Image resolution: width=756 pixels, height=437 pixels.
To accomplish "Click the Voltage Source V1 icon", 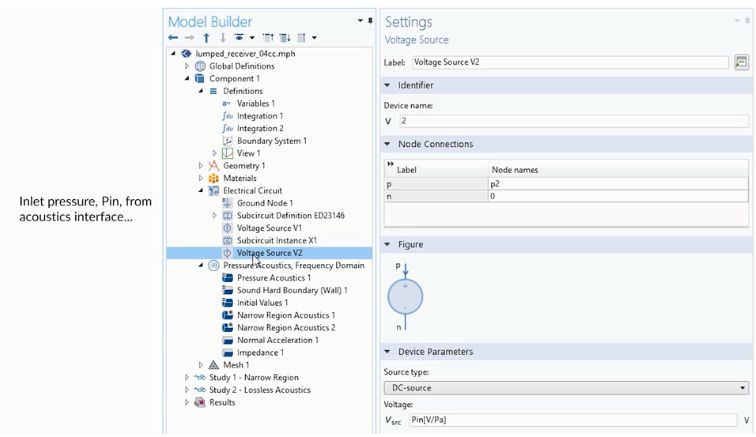I will (227, 228).
